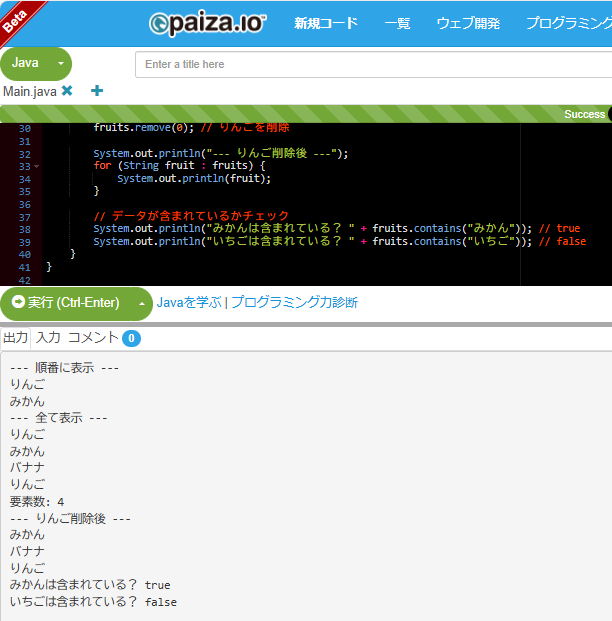Viewport: 612px width, 621px height.
Task: Open 一覧 in the top navigation
Action: tap(397, 24)
